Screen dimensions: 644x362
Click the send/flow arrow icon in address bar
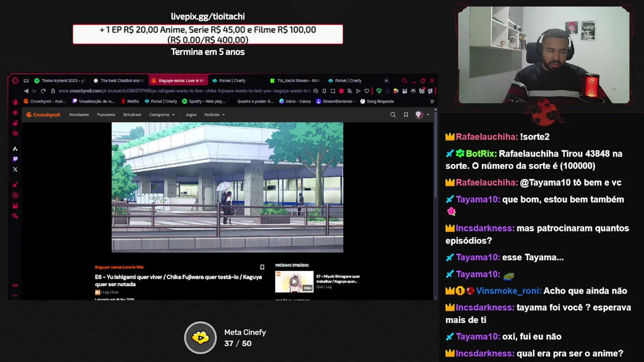point(358,91)
